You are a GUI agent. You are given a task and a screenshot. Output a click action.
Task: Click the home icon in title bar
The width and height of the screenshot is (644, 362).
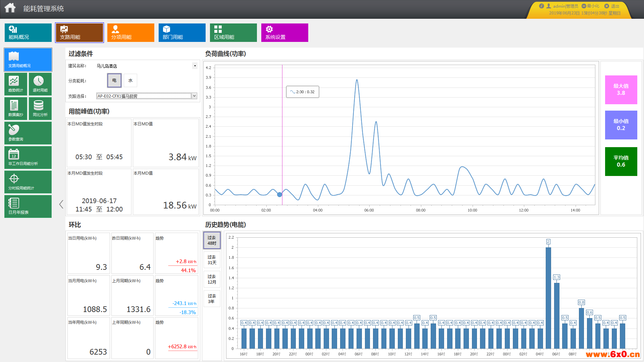point(10,8)
